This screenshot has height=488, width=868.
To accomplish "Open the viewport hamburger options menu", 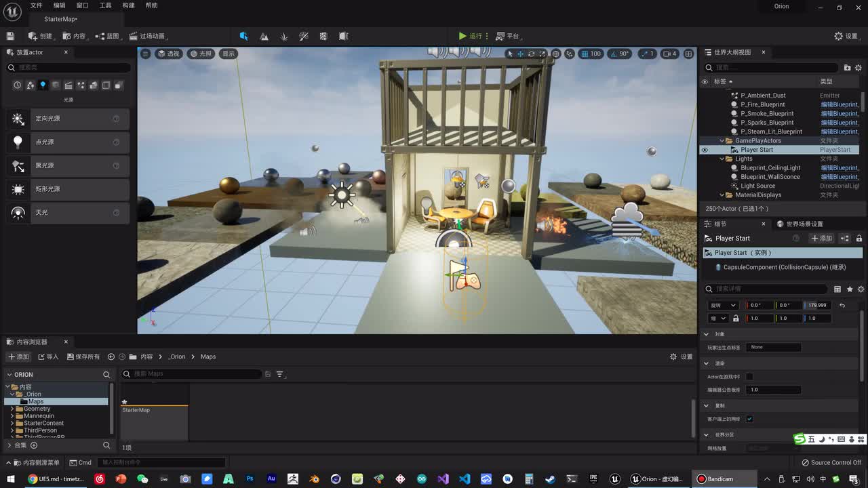I will (145, 54).
